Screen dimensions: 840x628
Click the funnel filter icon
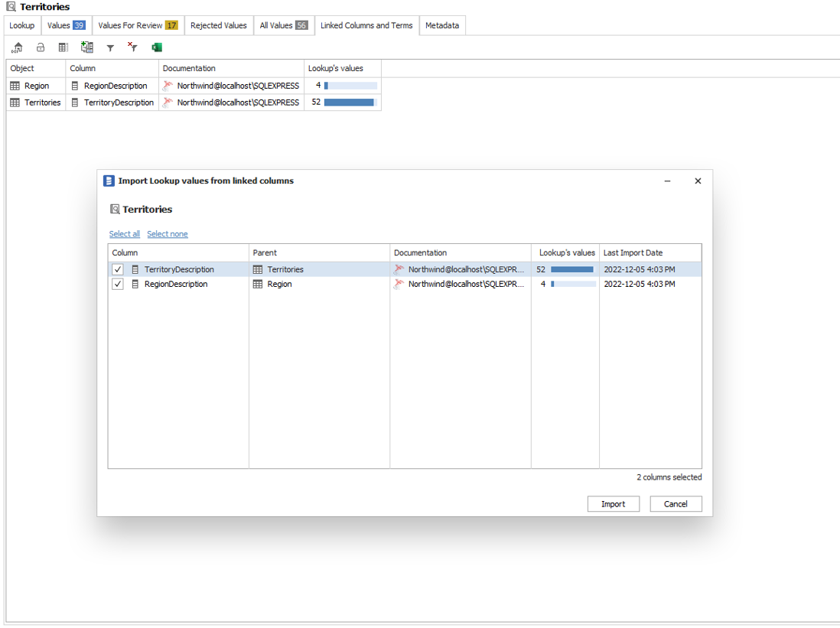pos(110,48)
